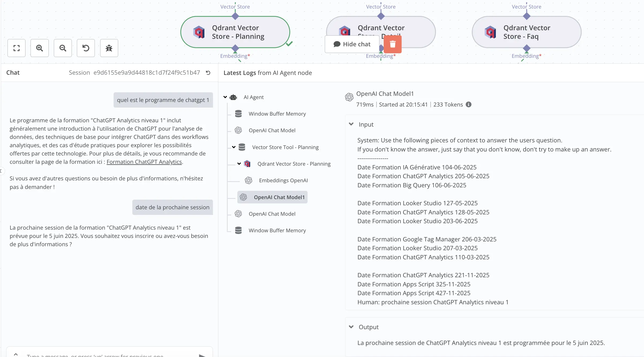Zoom in on the workflow canvas
Image resolution: width=644 pixels, height=357 pixels.
coord(40,48)
